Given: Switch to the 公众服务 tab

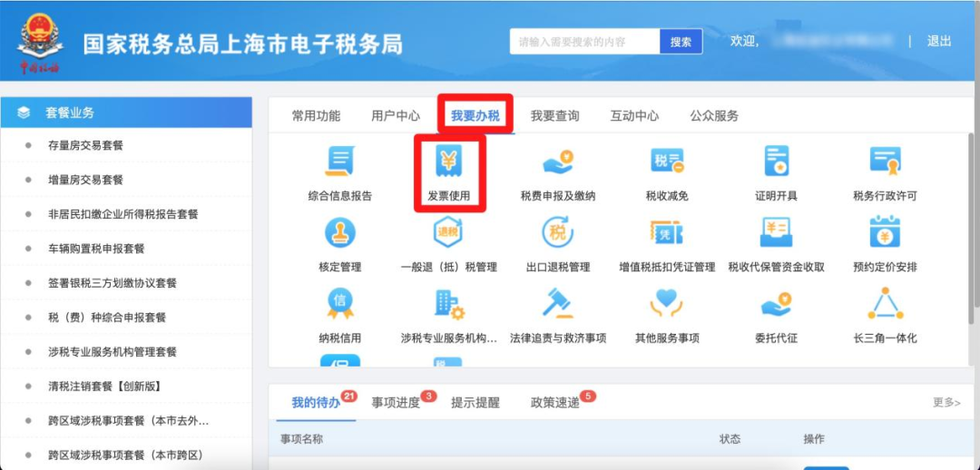Looking at the screenshot, I should point(714,115).
